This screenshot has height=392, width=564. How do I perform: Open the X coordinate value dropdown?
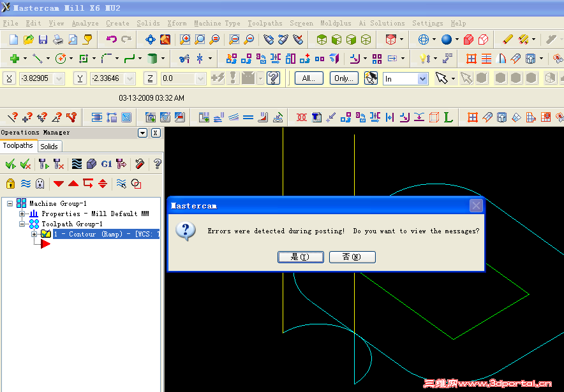[x=59, y=78]
